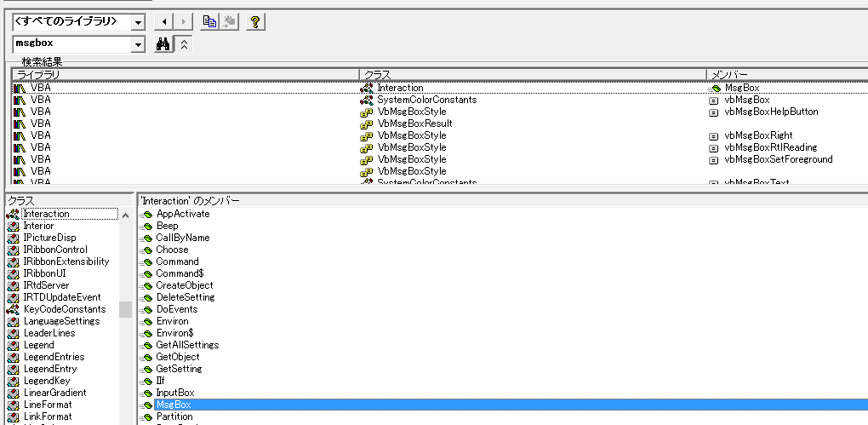868x425 pixels.
Task: Click the Legend class icon
Action: click(13, 345)
